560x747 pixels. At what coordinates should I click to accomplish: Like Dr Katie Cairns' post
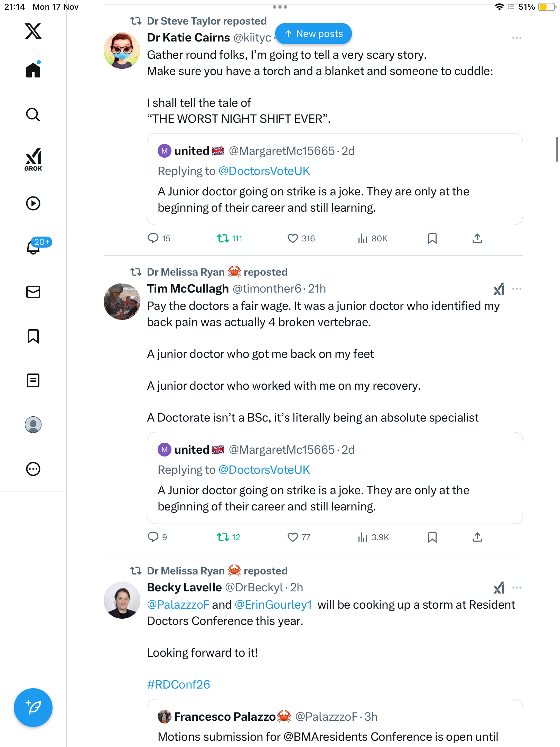[292, 238]
